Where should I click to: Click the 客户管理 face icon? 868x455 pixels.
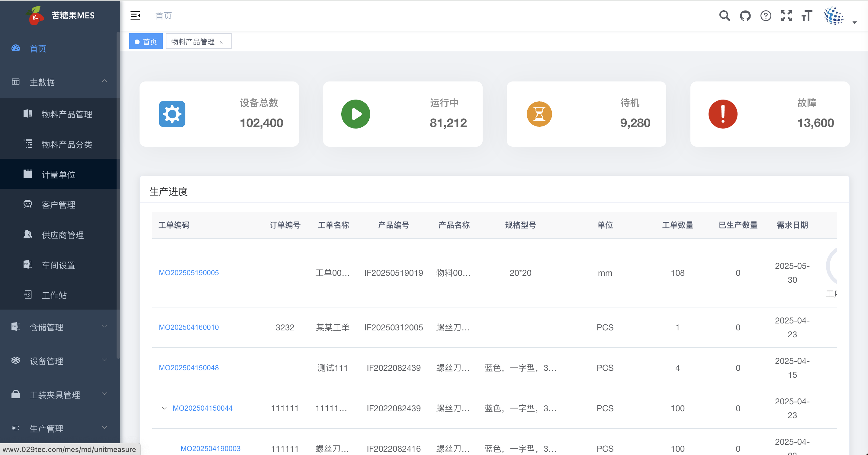click(27, 204)
